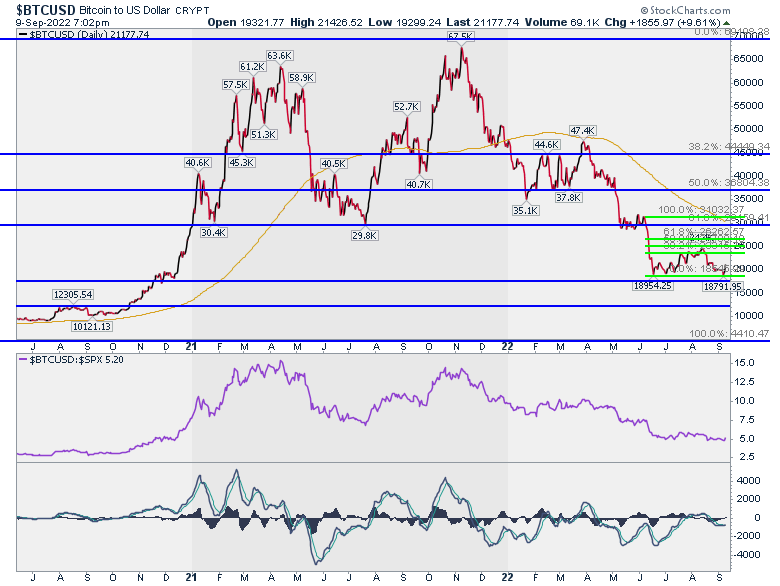Click the 12305.54 price label
The height and width of the screenshot is (586, 780).
coord(73,294)
